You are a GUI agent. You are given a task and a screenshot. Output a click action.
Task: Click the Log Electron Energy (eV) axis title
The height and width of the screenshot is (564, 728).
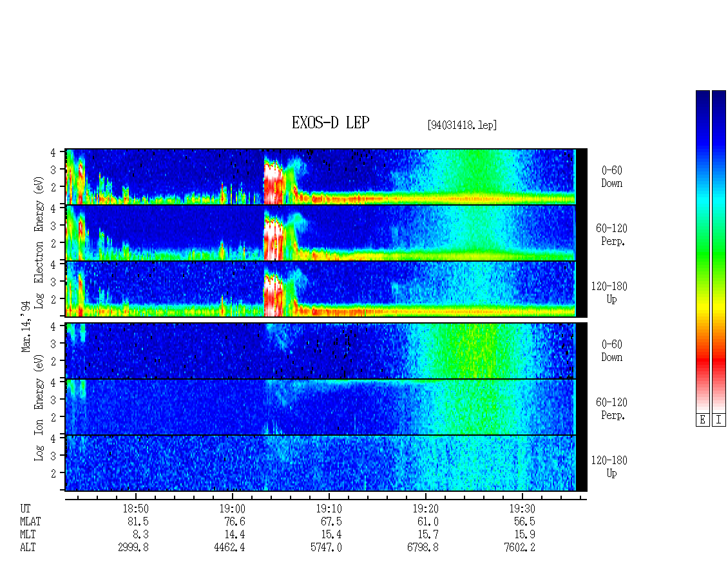coord(39,242)
